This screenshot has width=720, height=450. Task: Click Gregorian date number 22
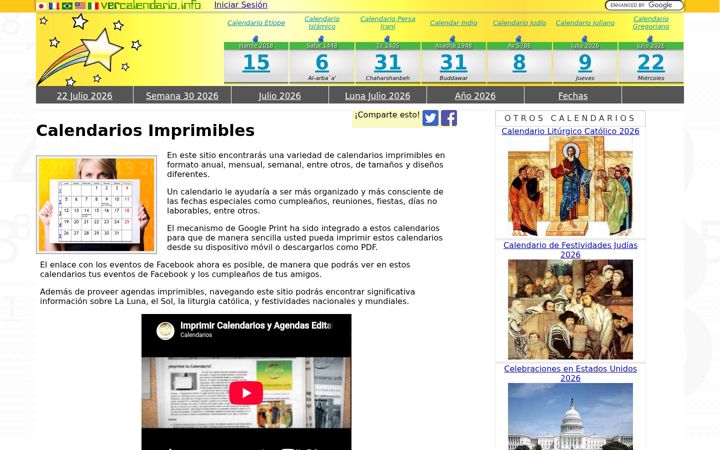click(651, 63)
